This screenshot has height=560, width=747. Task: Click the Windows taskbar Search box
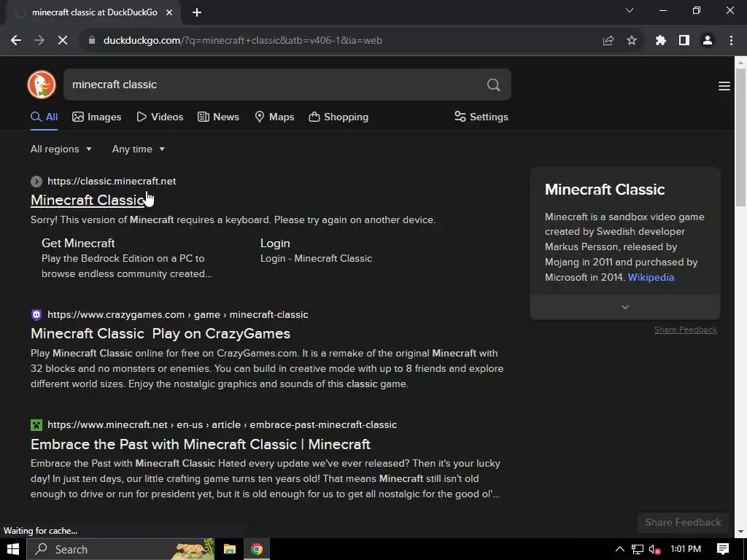[120, 549]
